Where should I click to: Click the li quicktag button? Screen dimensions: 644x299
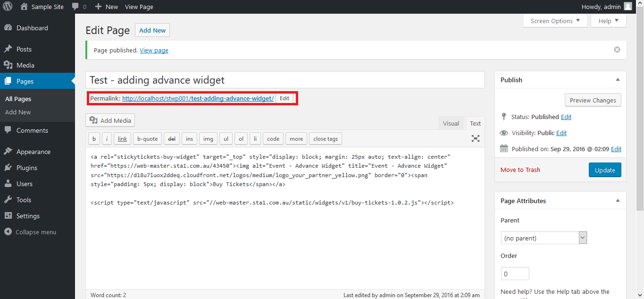point(255,138)
